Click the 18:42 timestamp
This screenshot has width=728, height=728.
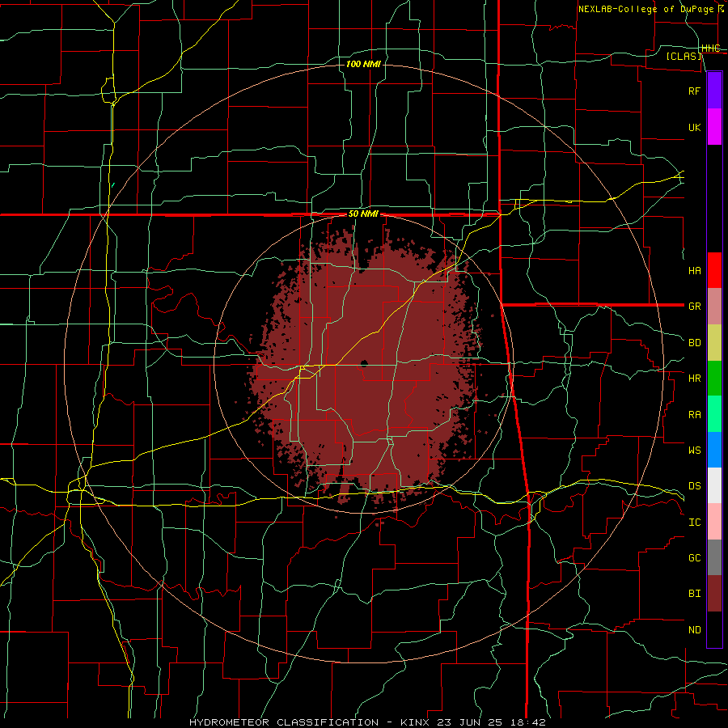click(x=530, y=722)
